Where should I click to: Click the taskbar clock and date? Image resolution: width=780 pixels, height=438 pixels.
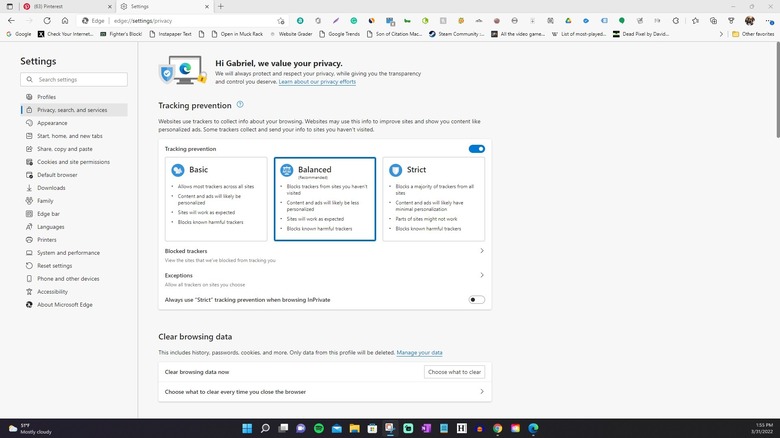click(x=762, y=429)
